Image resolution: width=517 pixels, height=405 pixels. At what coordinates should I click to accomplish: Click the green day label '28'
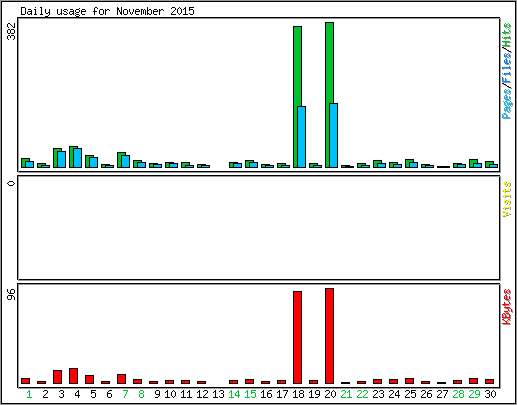pyautogui.click(x=458, y=394)
